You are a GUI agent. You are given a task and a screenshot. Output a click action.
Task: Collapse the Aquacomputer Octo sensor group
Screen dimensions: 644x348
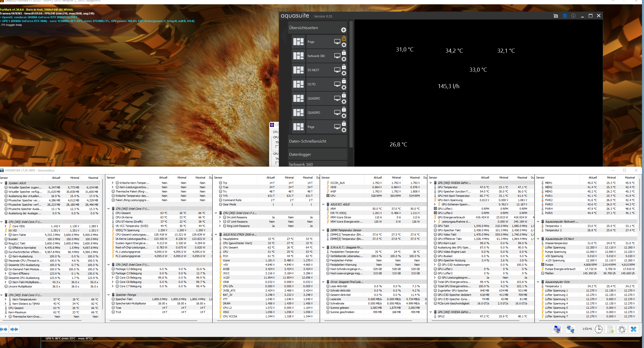[538, 282]
